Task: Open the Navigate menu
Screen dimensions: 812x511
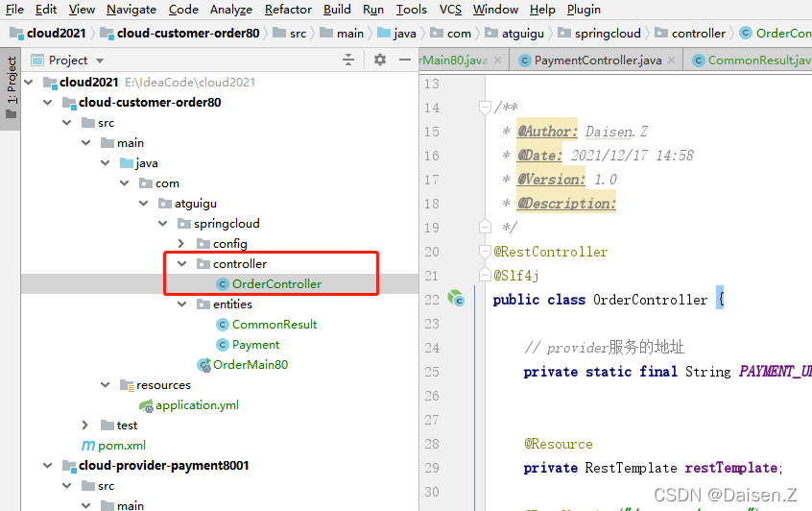Action: [131, 10]
